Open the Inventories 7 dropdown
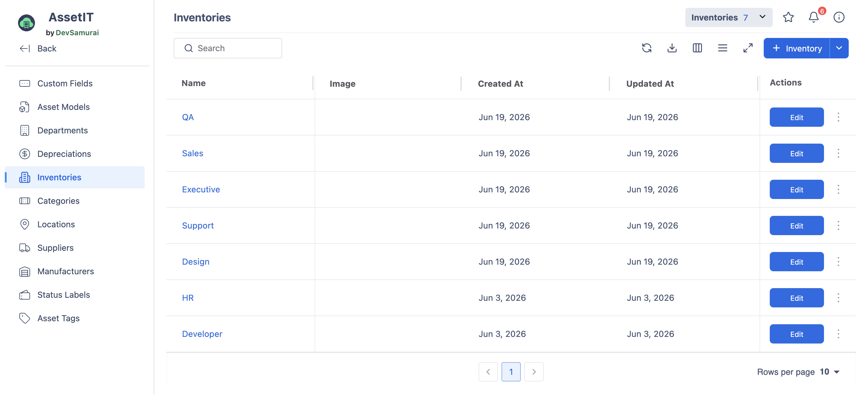 [728, 17]
